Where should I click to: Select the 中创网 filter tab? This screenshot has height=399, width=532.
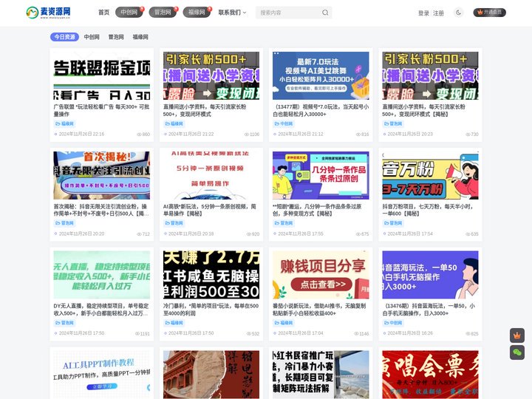tap(92, 37)
